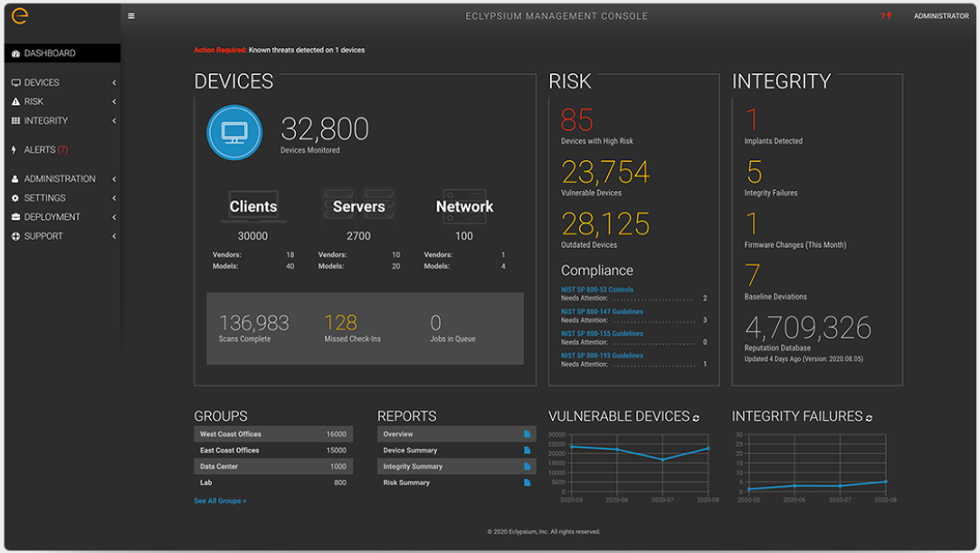Viewport: 980px width, 553px height.
Task: Expand the Deployment sidebar chevron
Action: pos(114,217)
